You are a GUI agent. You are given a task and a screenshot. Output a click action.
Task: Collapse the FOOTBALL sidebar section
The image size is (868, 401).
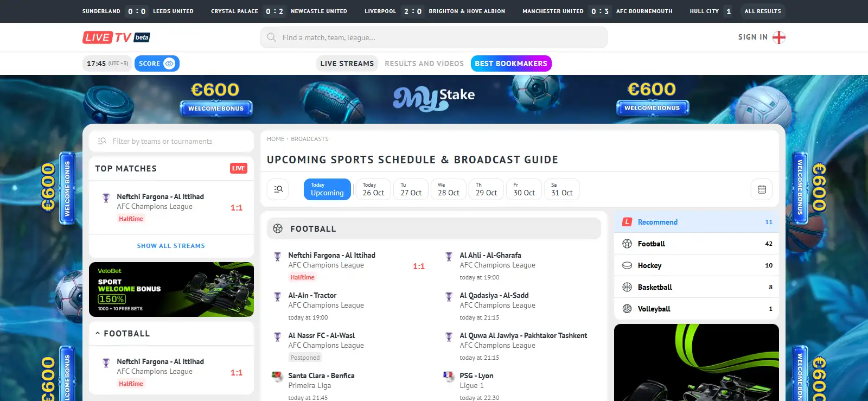(98, 333)
